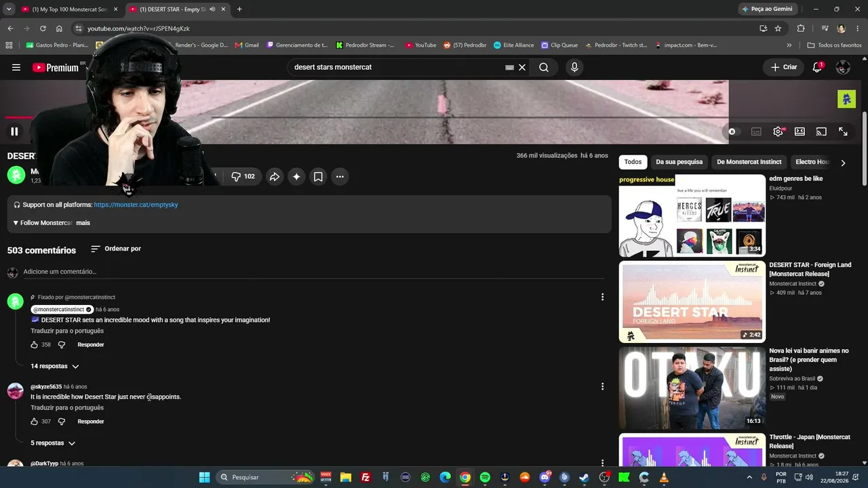Open the Ask AI sparkle button

[x=296, y=177]
